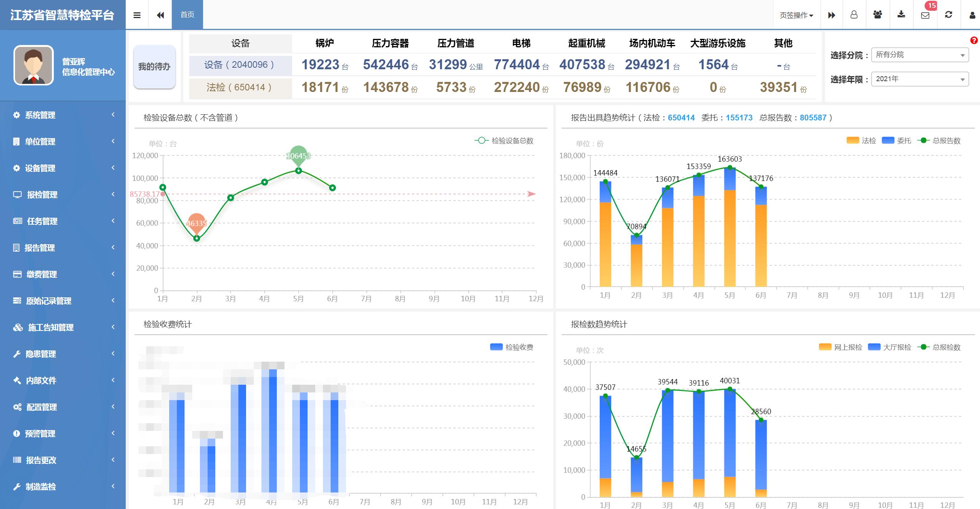This screenshot has height=509, width=980.
Task: Open the 原始记录管理 menu item
Action: coord(63,300)
